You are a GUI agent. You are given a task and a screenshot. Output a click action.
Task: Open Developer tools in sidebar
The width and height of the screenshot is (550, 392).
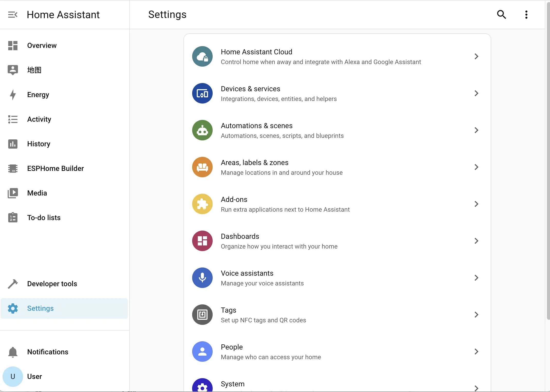(x=52, y=284)
